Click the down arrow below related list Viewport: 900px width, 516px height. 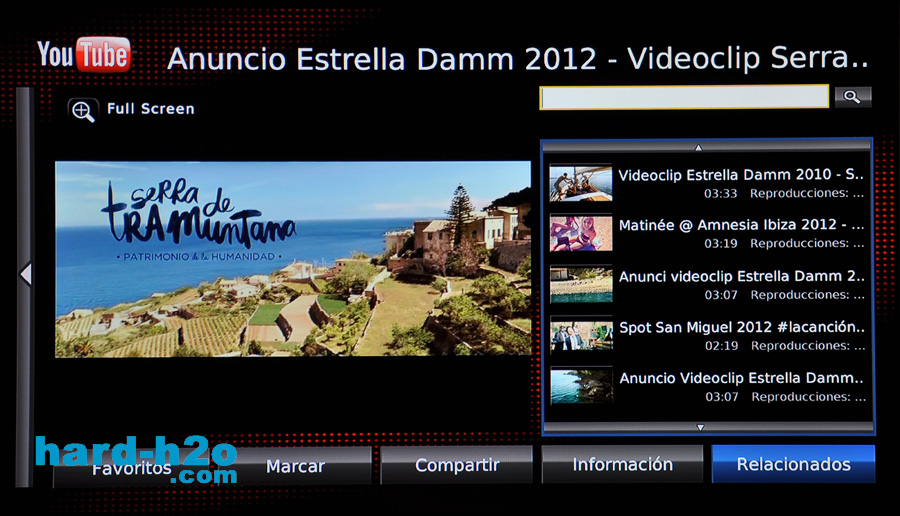(x=700, y=427)
